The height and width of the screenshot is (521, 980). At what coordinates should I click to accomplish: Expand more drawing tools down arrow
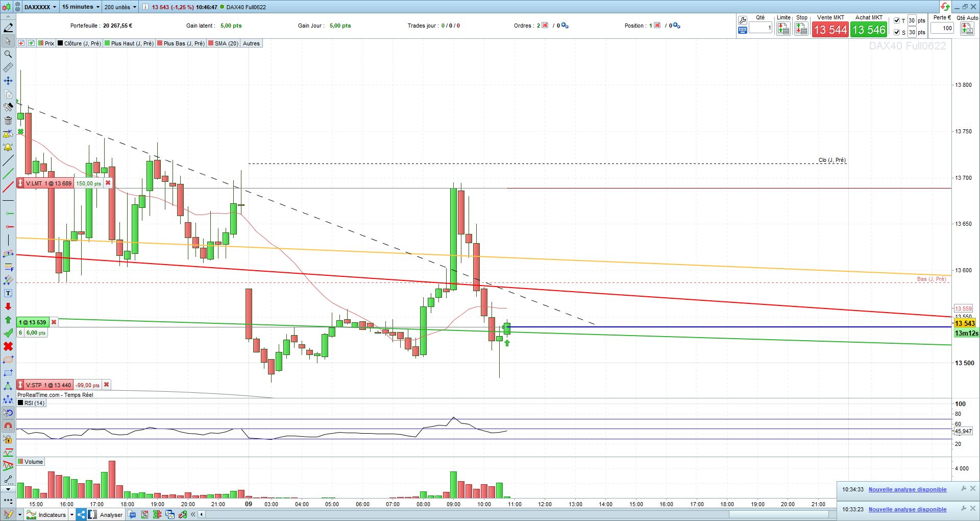[x=8, y=489]
